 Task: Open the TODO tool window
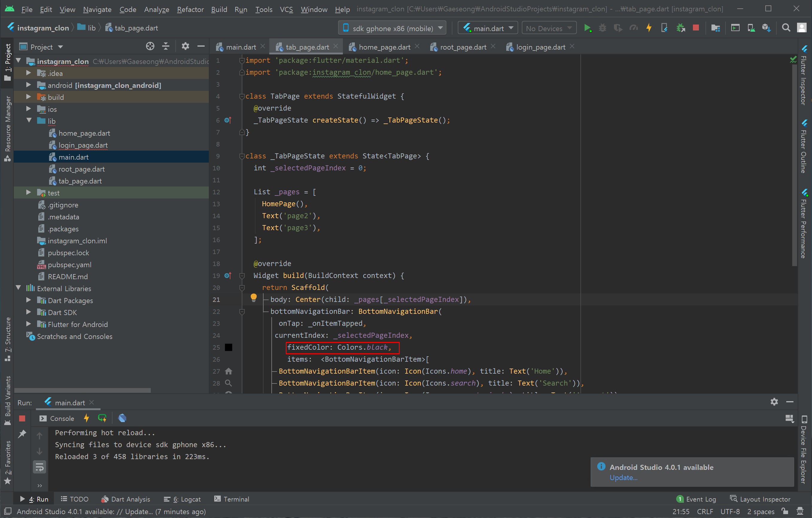74,499
